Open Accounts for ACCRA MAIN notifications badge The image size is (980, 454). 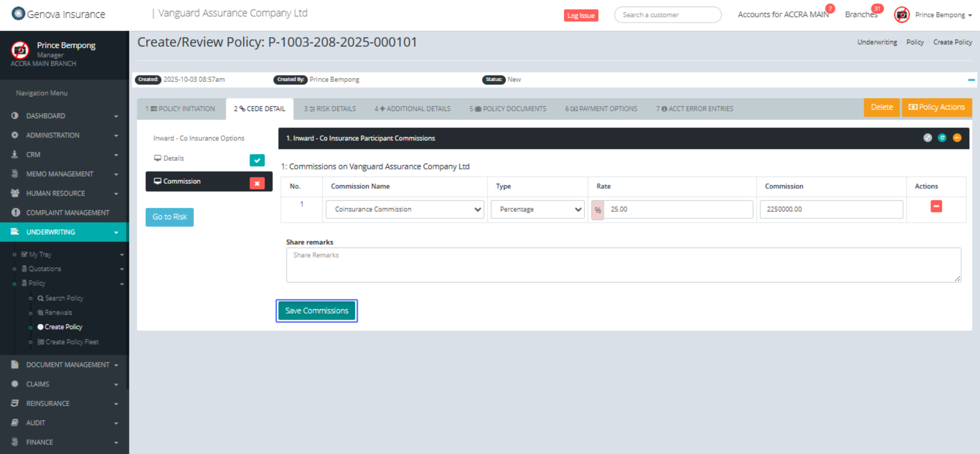[830, 9]
